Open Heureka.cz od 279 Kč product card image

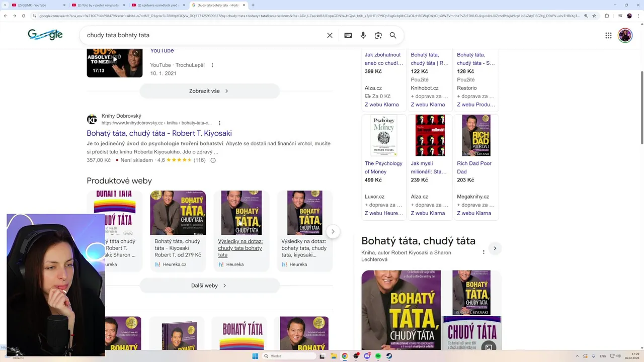tap(178, 213)
